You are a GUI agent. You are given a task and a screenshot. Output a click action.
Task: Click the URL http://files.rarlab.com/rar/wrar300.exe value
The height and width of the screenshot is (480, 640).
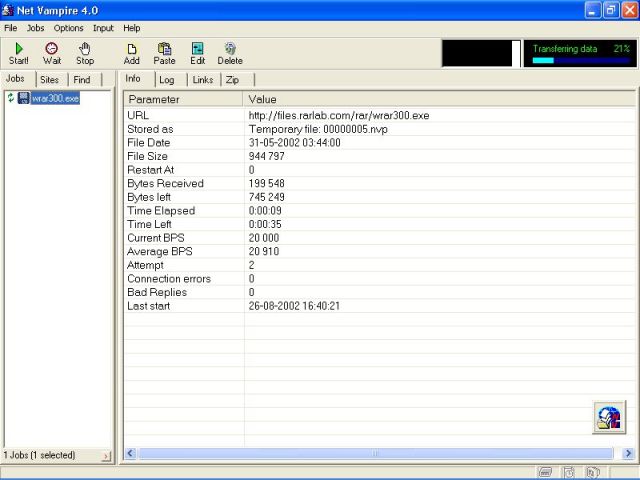pos(339,116)
